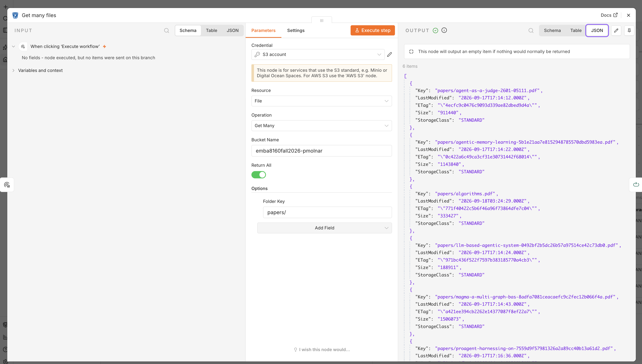Click ETag value starting 4ecfc9c0476c
This screenshot has width=642, height=364.
487,105
